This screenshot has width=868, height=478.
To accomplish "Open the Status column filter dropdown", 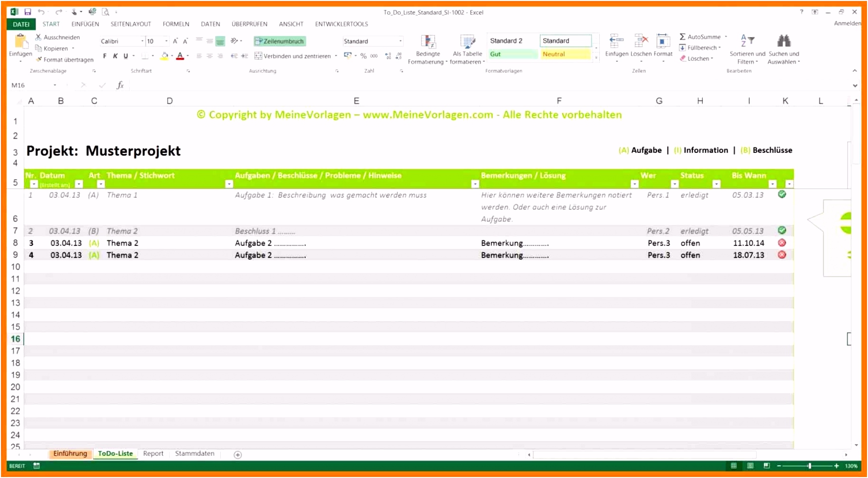I will [716, 184].
